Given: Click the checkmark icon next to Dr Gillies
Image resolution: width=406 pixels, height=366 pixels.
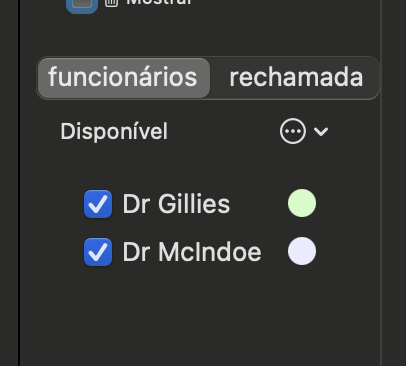Looking at the screenshot, I should point(98,204).
